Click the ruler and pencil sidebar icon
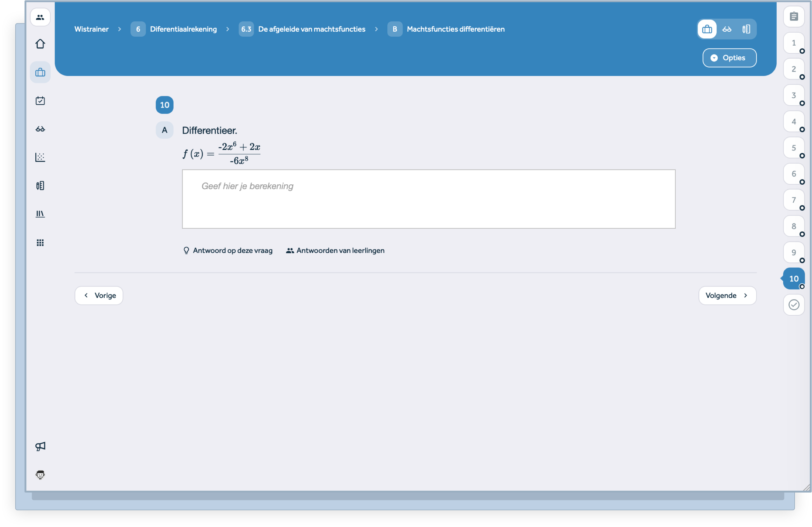812x527 pixels. coord(40,186)
